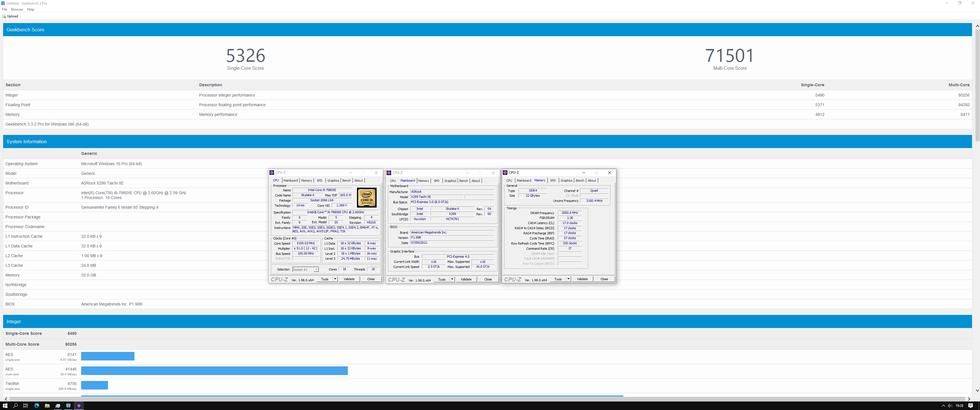Click Validate in the Mainboard tab window

(466, 280)
